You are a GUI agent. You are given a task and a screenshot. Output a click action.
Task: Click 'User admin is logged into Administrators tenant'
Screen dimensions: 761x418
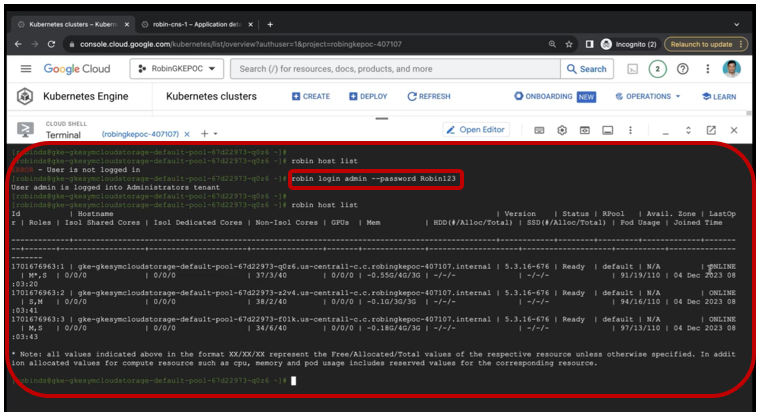116,187
